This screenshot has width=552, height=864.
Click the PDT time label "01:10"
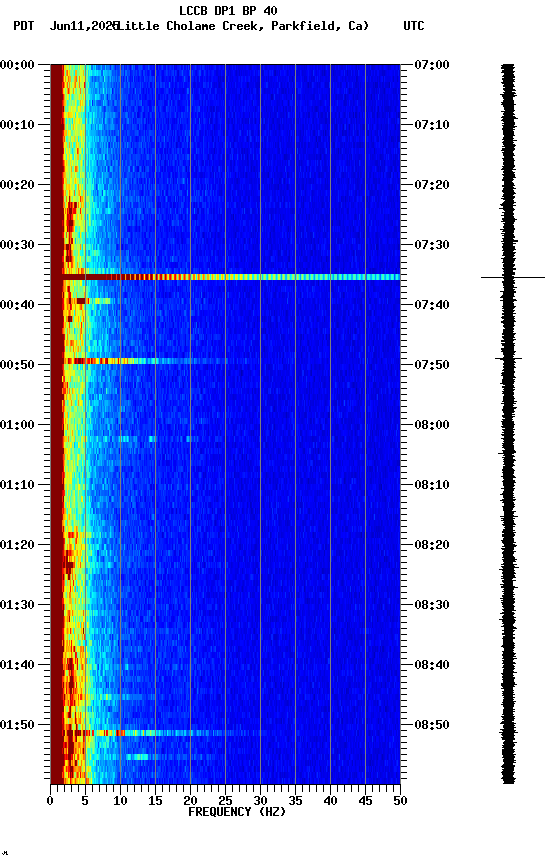18,485
